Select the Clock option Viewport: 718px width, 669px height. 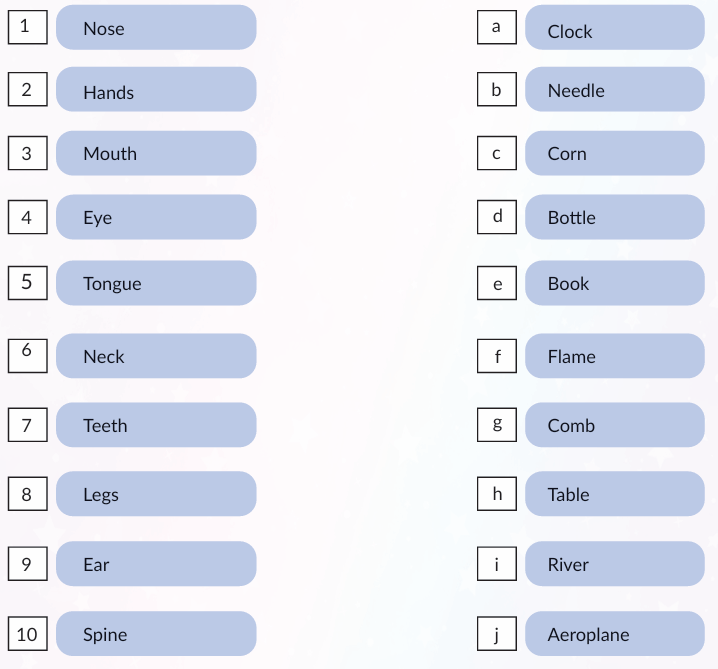click(614, 28)
